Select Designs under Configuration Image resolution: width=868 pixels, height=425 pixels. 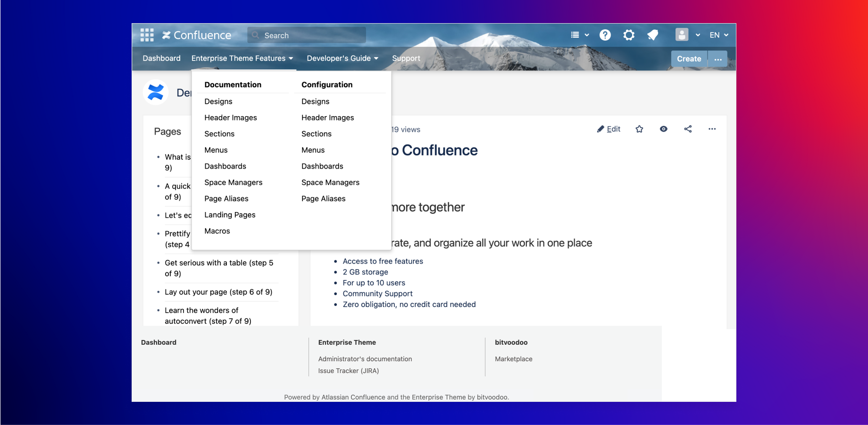click(x=316, y=102)
